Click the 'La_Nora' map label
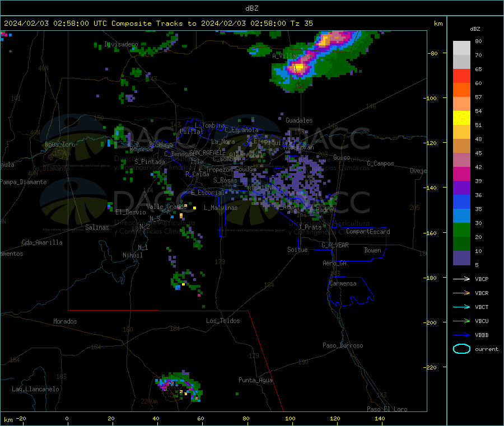Screen dimensions: 504x426 [x=223, y=142]
